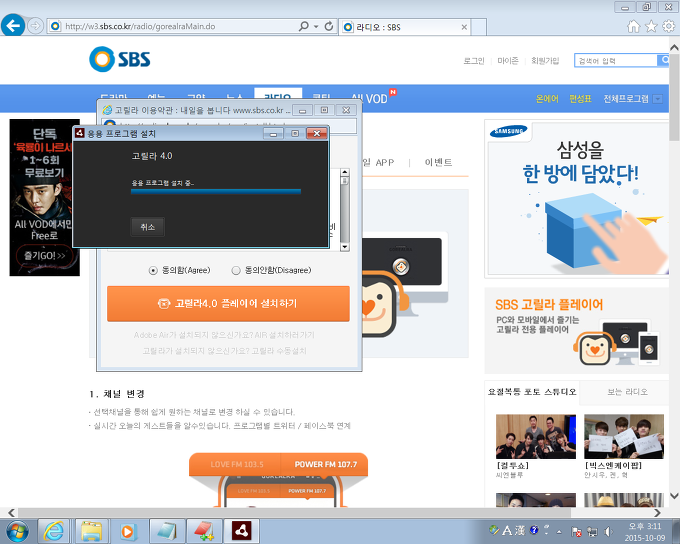Select the 보는 라디오 tab
Screen dimensions: 680x544
[627, 392]
